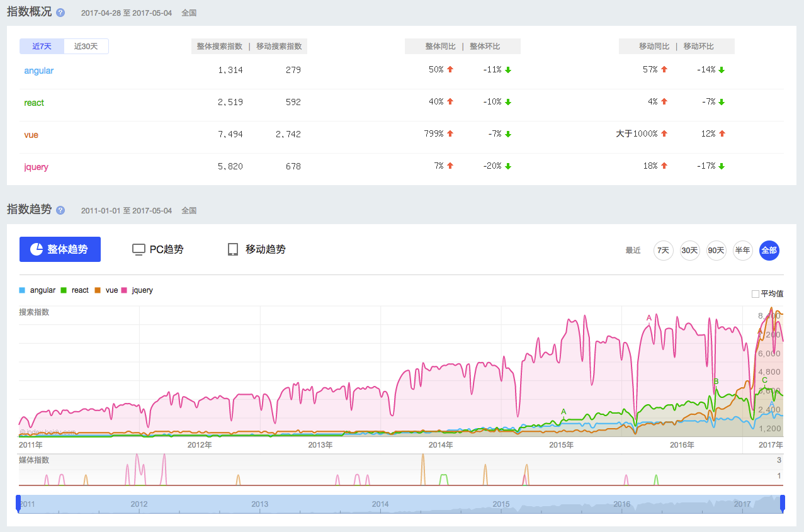Click the 移动同比 column header
Screen dimensions: 804x532
(654, 46)
